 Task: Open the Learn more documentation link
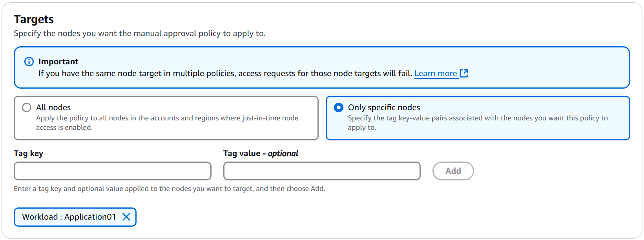[436, 73]
